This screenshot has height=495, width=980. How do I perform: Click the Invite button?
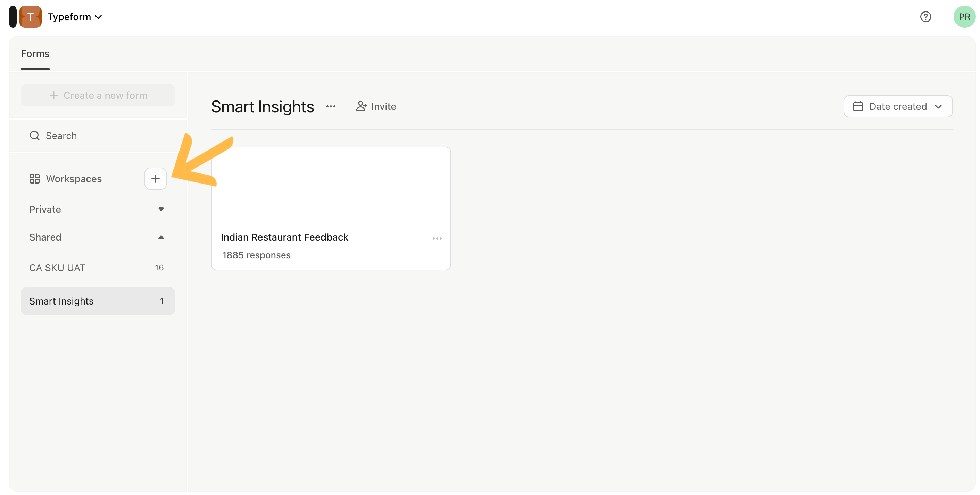tap(376, 107)
